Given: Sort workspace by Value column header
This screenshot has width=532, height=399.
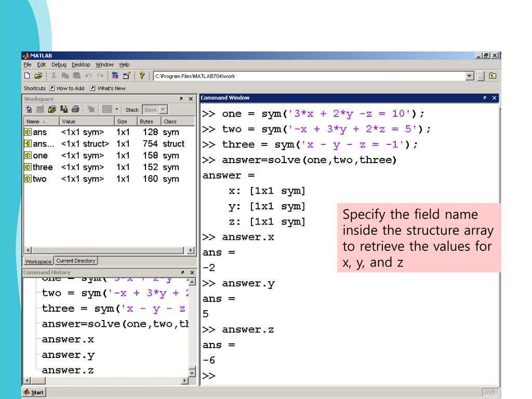Looking at the screenshot, I should (x=87, y=121).
